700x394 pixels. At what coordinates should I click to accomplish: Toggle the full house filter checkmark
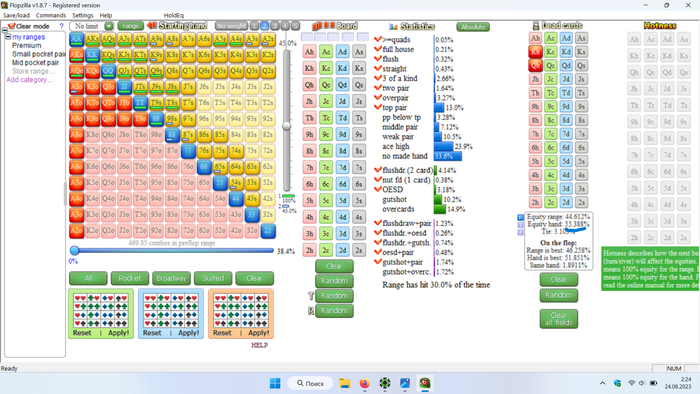(378, 49)
